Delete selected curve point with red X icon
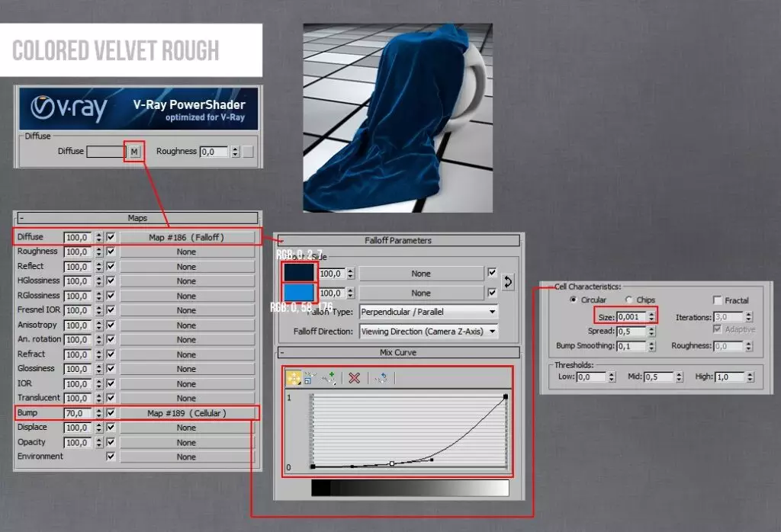Viewport: 781px width, 532px height. [x=354, y=379]
